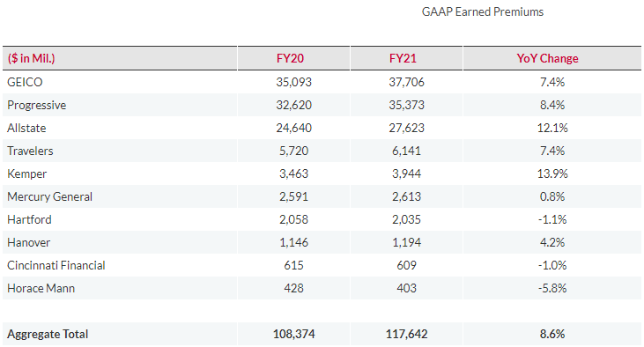This screenshot has width=644, height=347.
Task: Select Progressive FY21 value 35,373
Action: (406, 105)
